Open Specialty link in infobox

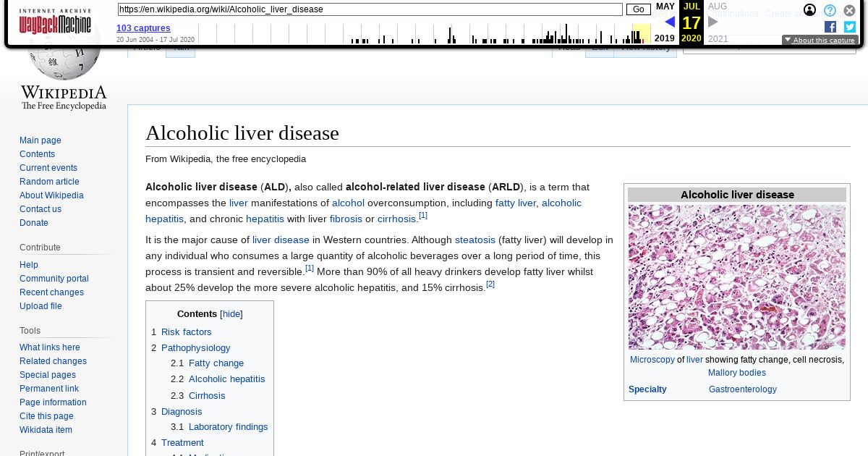(647, 389)
